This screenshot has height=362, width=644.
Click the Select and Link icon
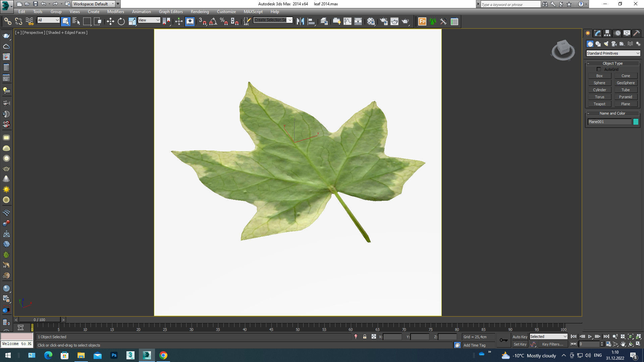click(x=7, y=21)
